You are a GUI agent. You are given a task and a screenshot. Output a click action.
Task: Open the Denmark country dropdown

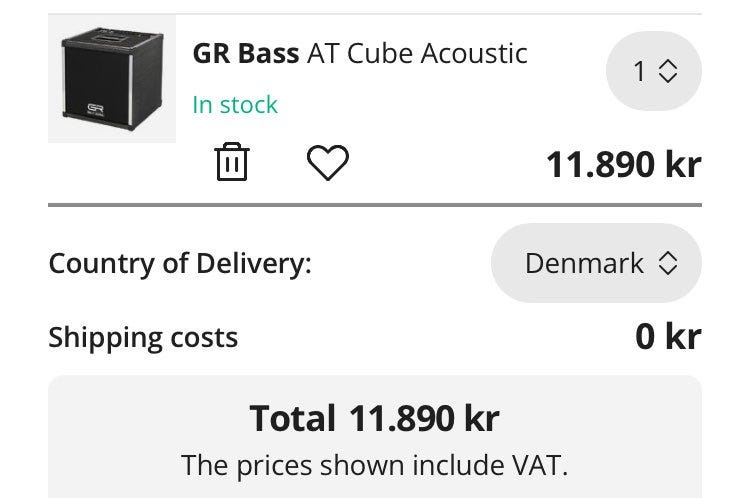click(x=596, y=264)
